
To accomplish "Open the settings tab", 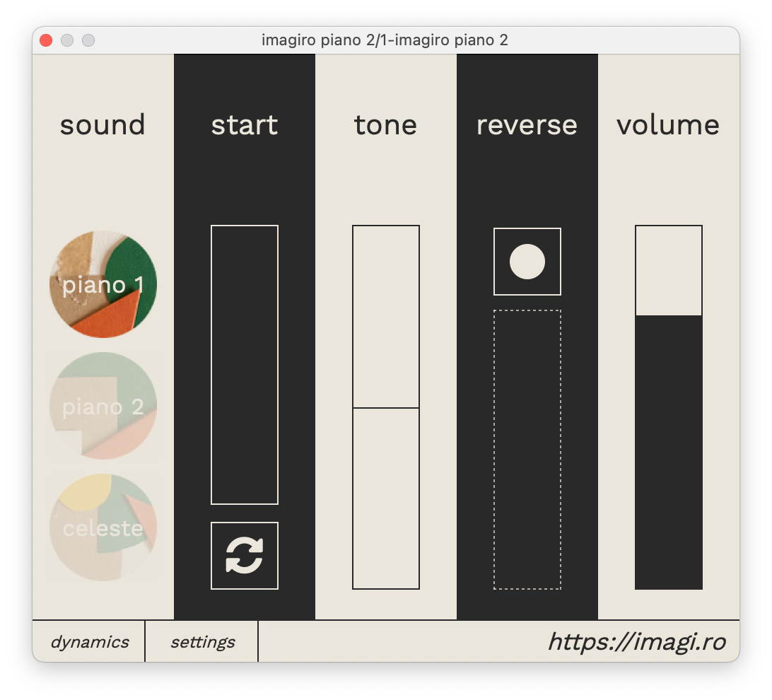I will 202,642.
